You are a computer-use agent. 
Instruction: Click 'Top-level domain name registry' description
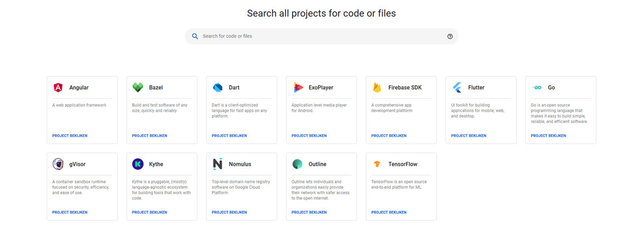(x=241, y=187)
